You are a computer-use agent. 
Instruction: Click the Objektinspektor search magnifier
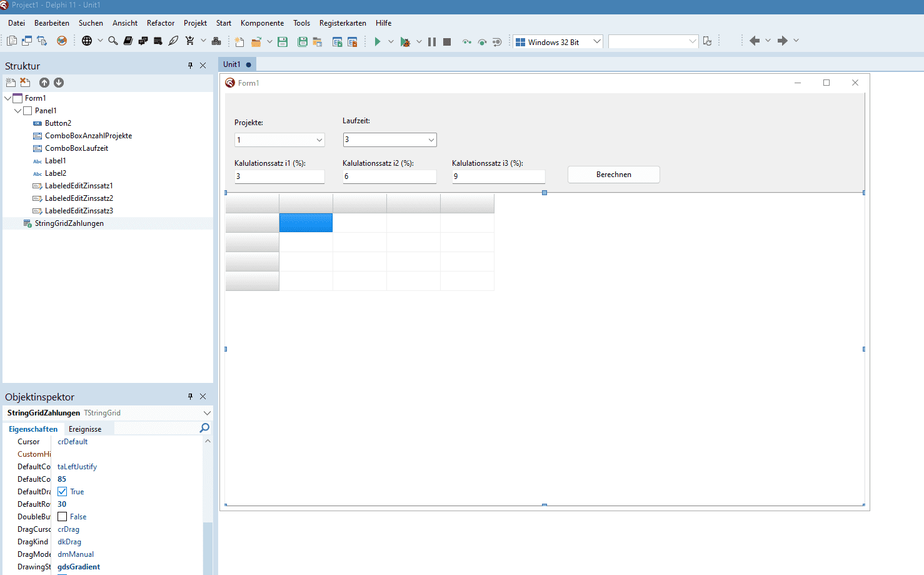[204, 428]
